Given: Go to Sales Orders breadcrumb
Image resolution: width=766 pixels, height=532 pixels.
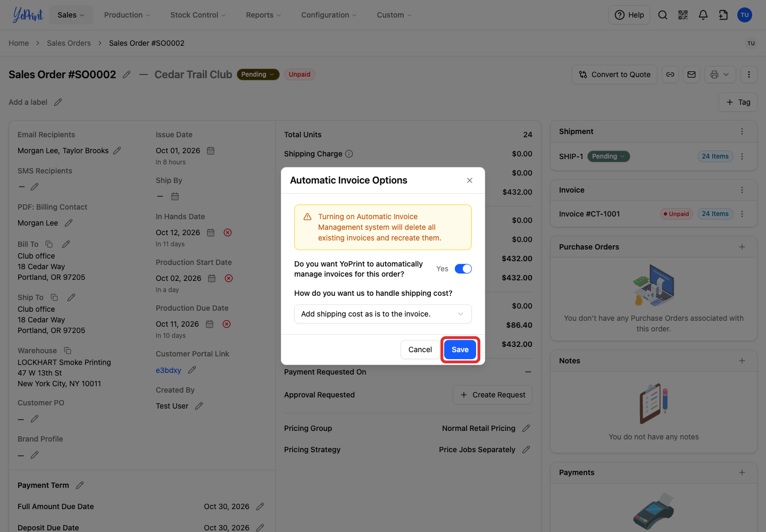Looking at the screenshot, I should (69, 43).
